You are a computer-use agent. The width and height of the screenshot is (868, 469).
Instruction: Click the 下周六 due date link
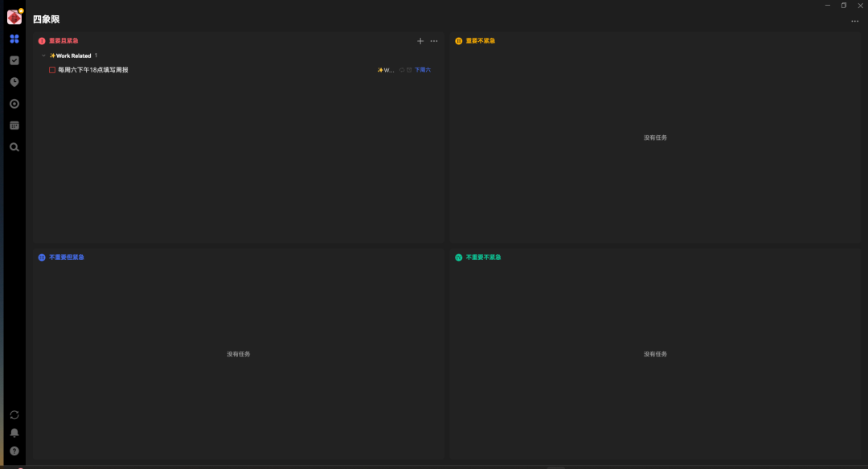[x=423, y=70]
